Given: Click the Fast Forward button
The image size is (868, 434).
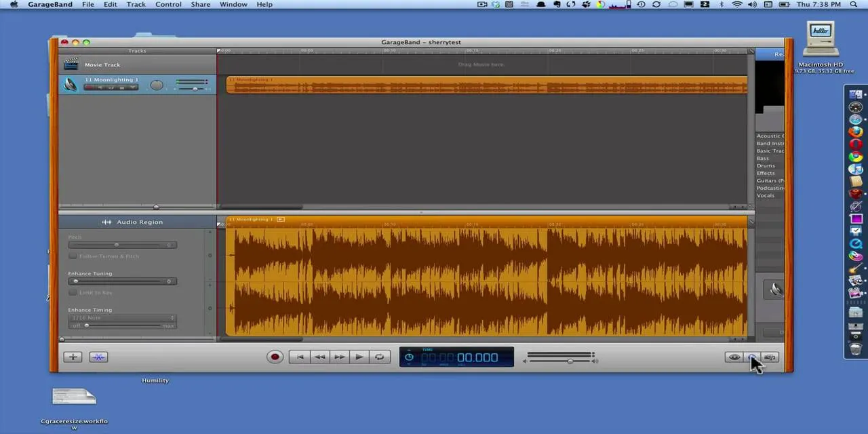Looking at the screenshot, I should (x=339, y=357).
